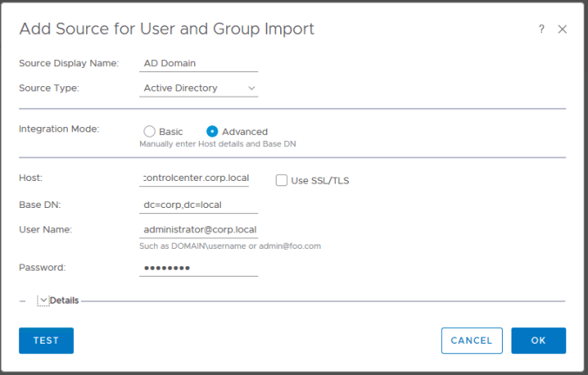The image size is (588, 375).
Task: Click the DOMAIN\username hint text
Action: pos(230,246)
